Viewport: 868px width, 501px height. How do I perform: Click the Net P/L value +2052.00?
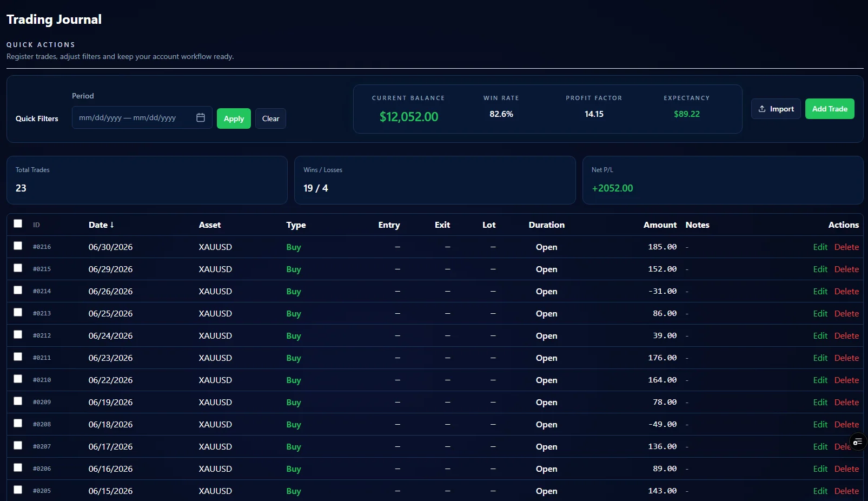[x=612, y=188]
